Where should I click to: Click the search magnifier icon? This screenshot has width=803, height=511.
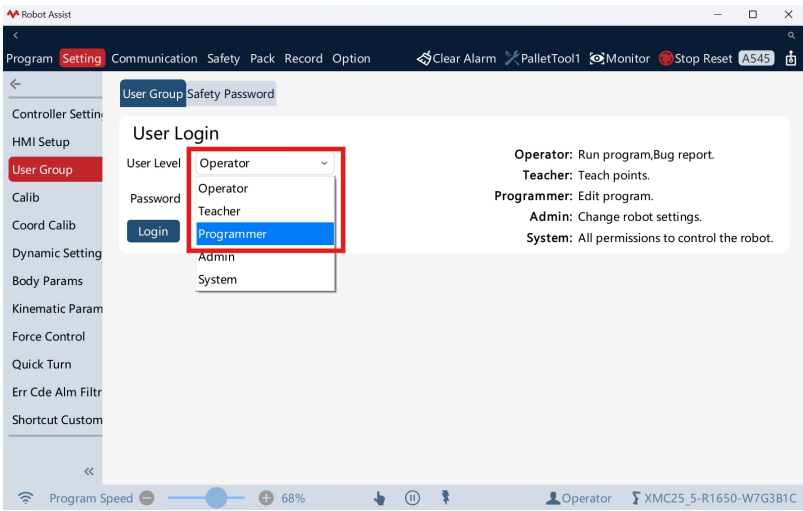(791, 35)
